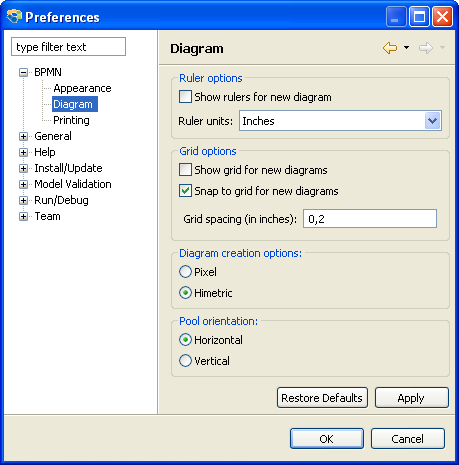Image resolution: width=459 pixels, height=465 pixels.
Task: Collapse the BPMN tree node
Action: (23, 72)
